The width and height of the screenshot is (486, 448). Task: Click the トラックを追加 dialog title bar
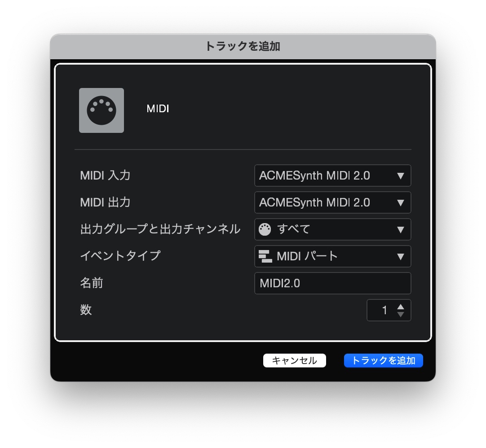point(243,46)
